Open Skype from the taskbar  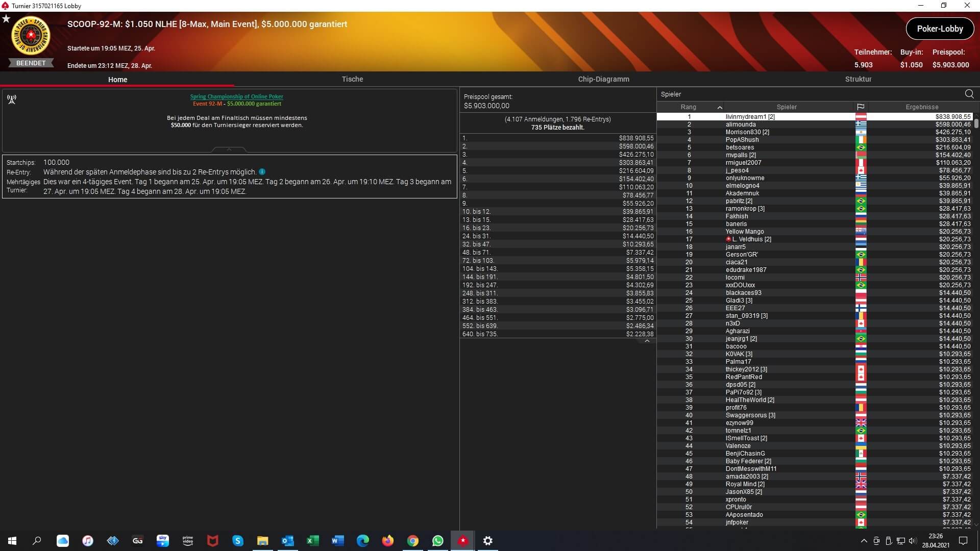237,541
